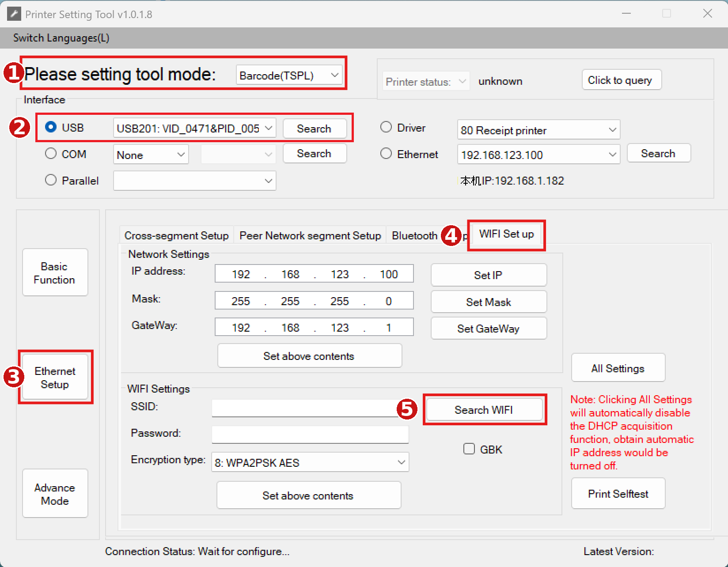Open the Printer status dropdown
Image resolution: width=728 pixels, height=567 pixels.
coord(426,81)
